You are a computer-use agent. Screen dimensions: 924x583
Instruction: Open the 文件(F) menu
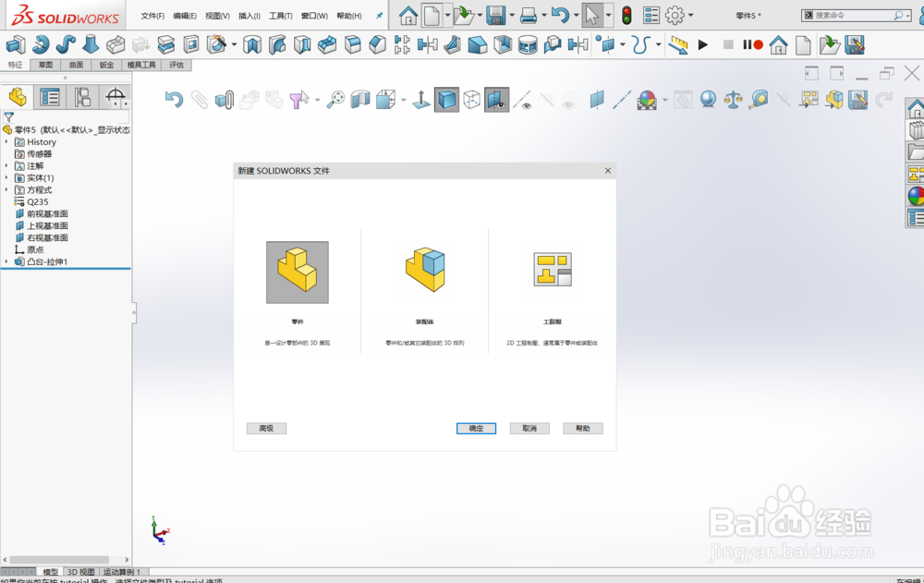coord(152,16)
